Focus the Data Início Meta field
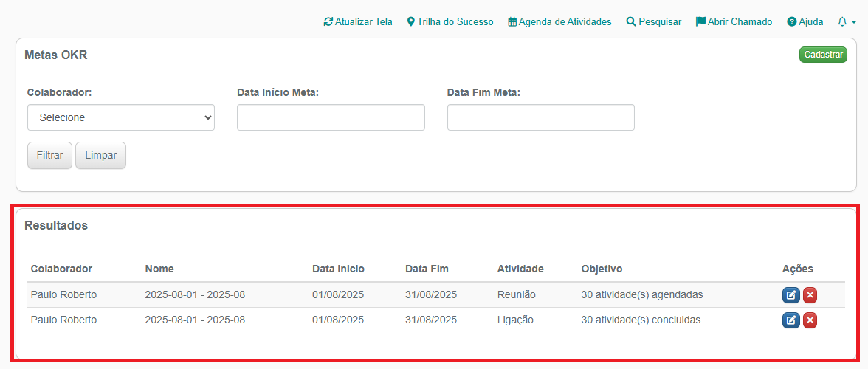This screenshot has width=868, height=369. point(331,117)
